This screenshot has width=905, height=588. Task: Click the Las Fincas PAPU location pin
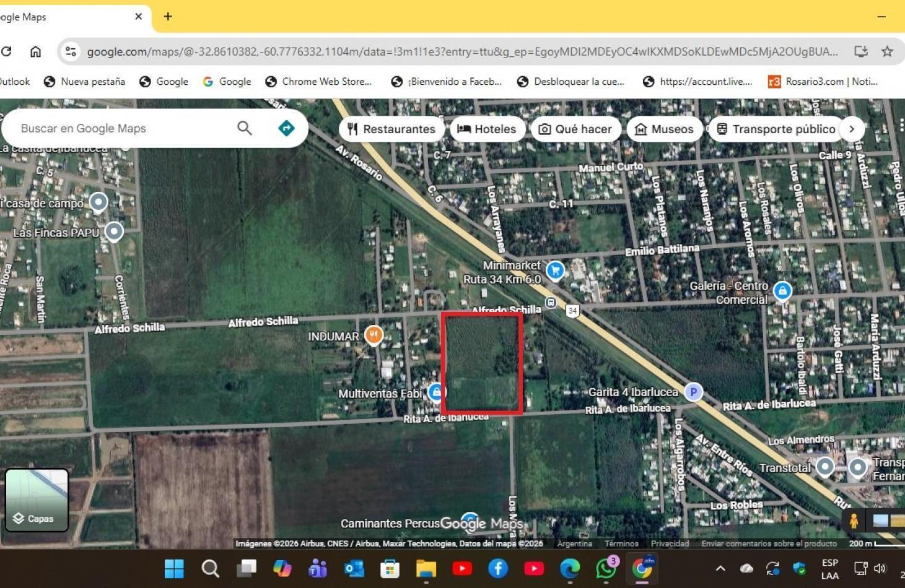click(114, 232)
